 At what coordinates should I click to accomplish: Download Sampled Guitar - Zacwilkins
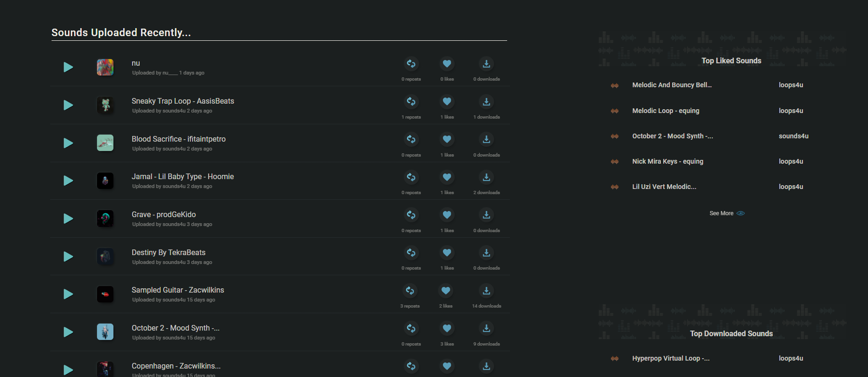[x=486, y=291]
